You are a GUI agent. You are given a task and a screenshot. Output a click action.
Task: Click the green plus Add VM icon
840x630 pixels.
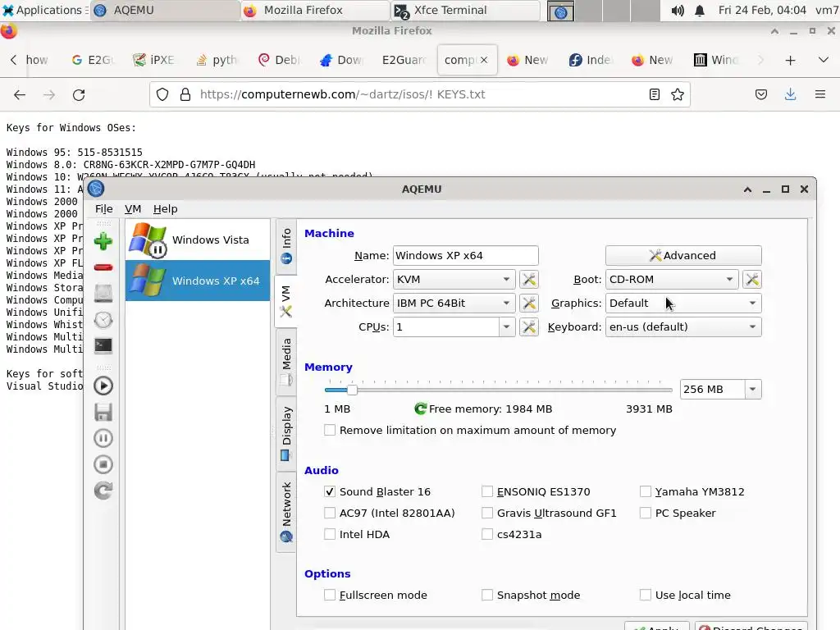pos(103,242)
